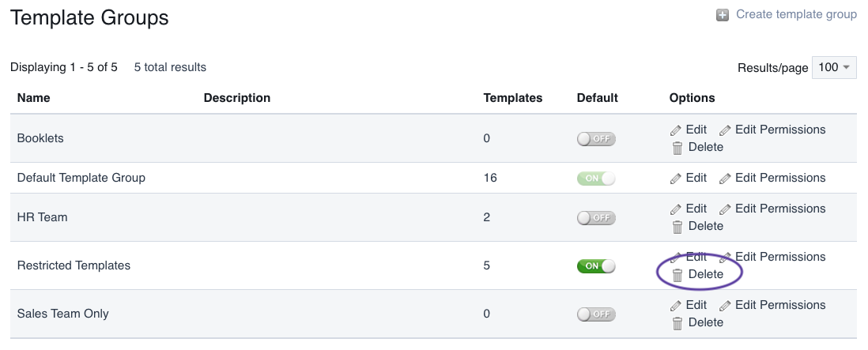The height and width of the screenshot is (350, 868).
Task: Click the '5 total results' text
Action: [170, 67]
